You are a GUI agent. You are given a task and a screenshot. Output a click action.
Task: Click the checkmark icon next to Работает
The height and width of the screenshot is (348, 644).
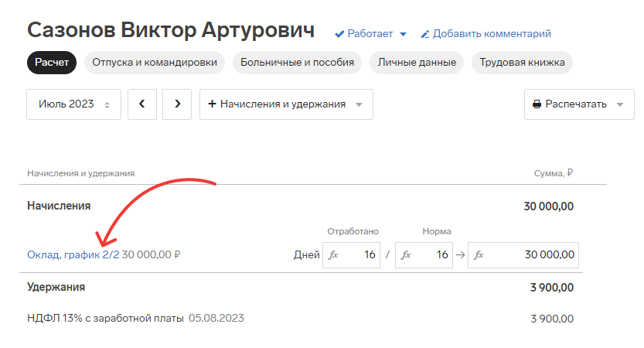coord(339,34)
